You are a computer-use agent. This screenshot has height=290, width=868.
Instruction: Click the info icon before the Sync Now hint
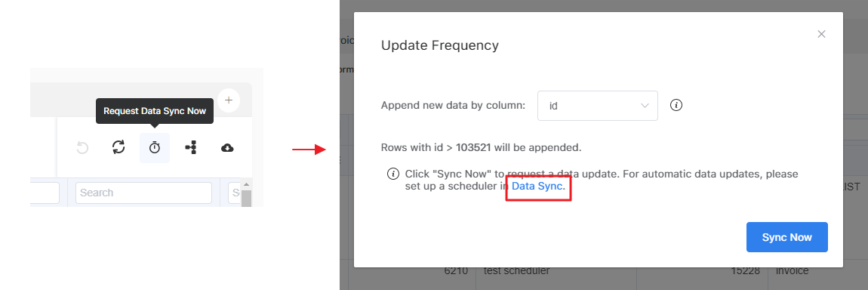pyautogui.click(x=392, y=174)
